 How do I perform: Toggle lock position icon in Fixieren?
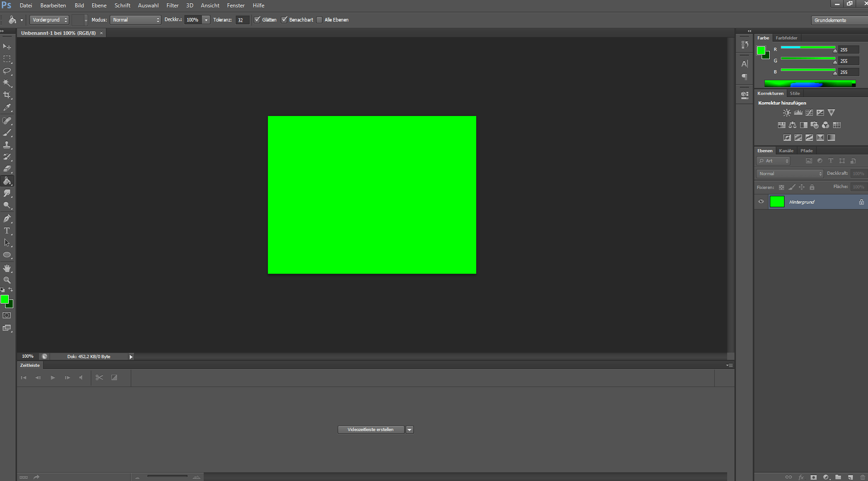[801, 187]
